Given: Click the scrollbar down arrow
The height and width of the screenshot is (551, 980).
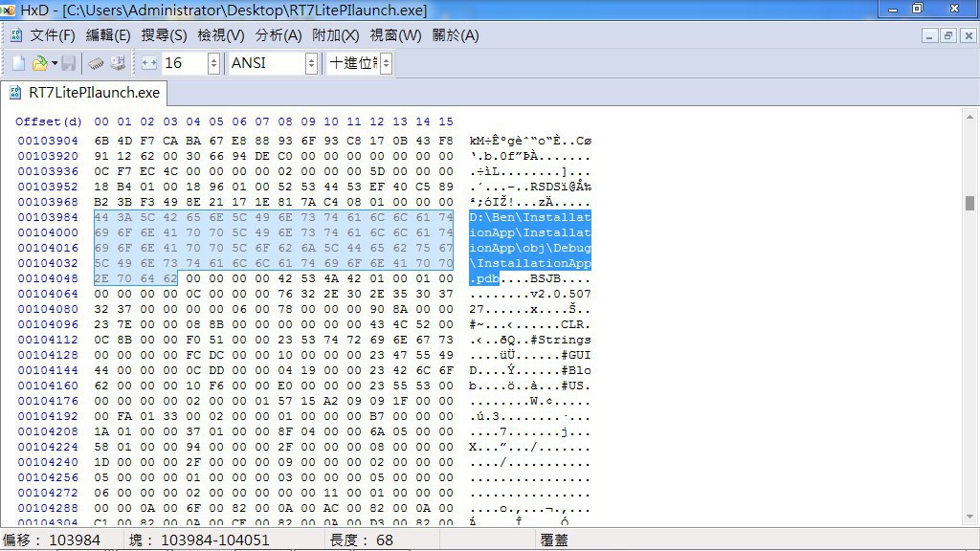Looking at the screenshot, I should [969, 517].
